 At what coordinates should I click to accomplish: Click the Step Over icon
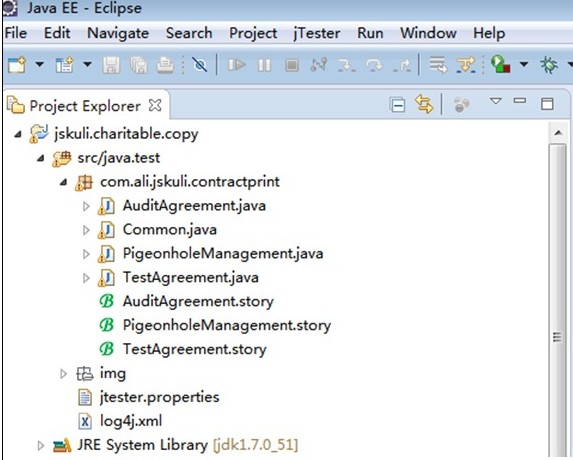tap(374, 65)
